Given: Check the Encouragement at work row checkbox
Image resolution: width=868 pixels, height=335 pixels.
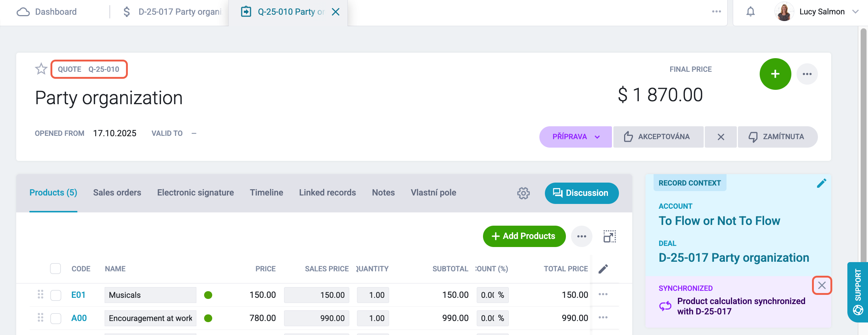Looking at the screenshot, I should (56, 318).
